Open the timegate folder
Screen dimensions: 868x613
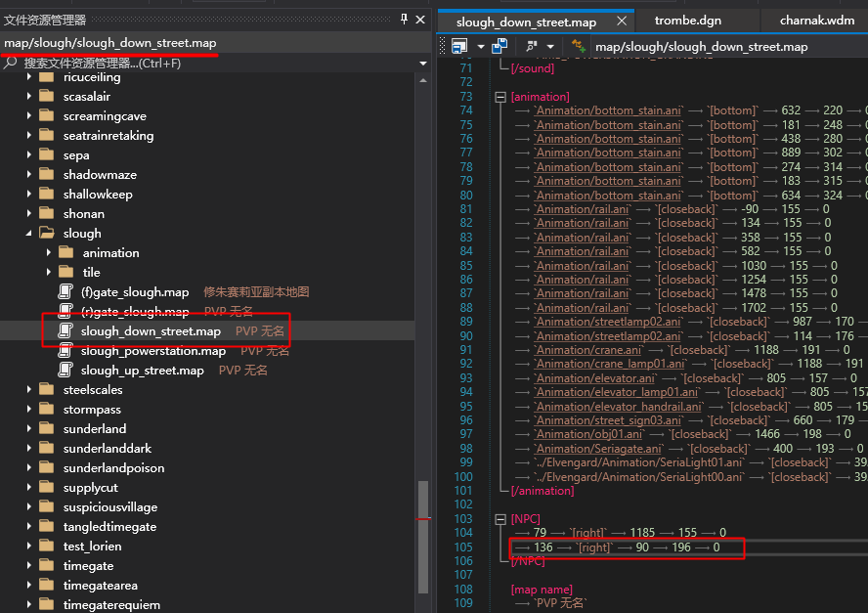tap(88, 566)
